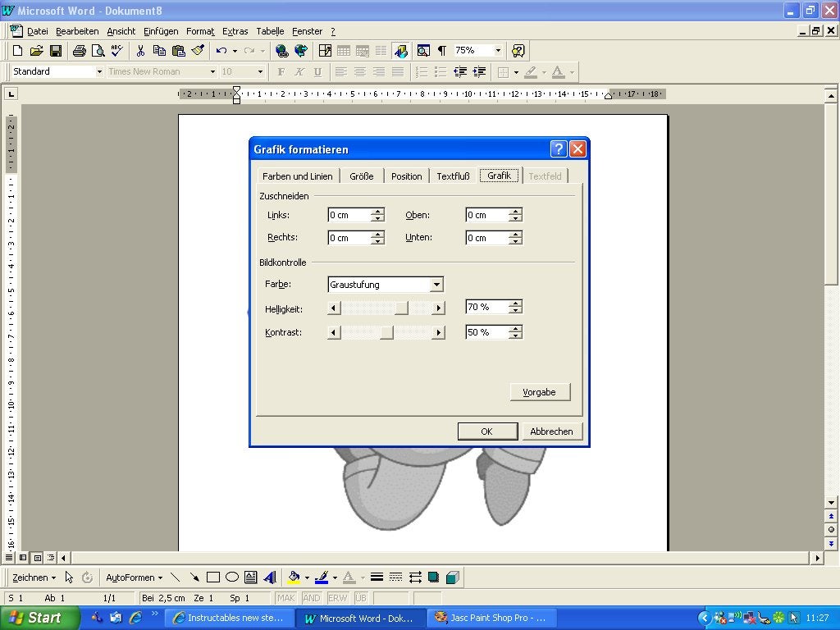Select the Rectangle drawing tool
The height and width of the screenshot is (630, 840).
click(213, 577)
